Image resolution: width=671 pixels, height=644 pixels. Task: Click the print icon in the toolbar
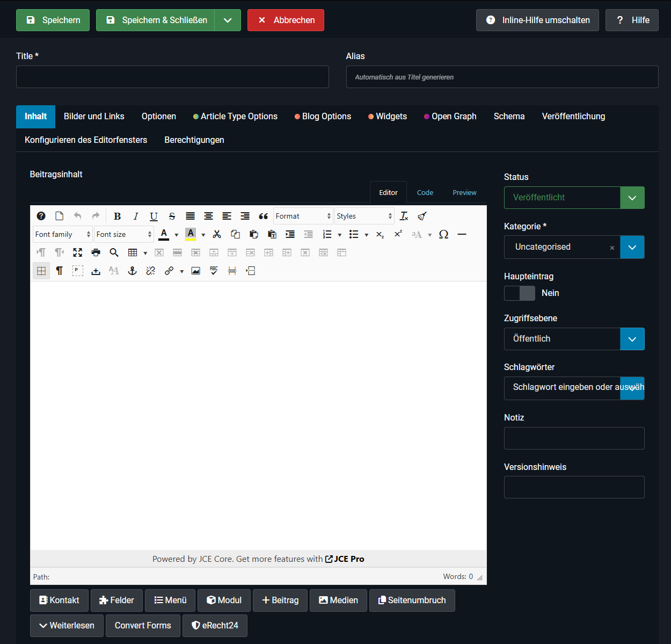[x=96, y=252]
